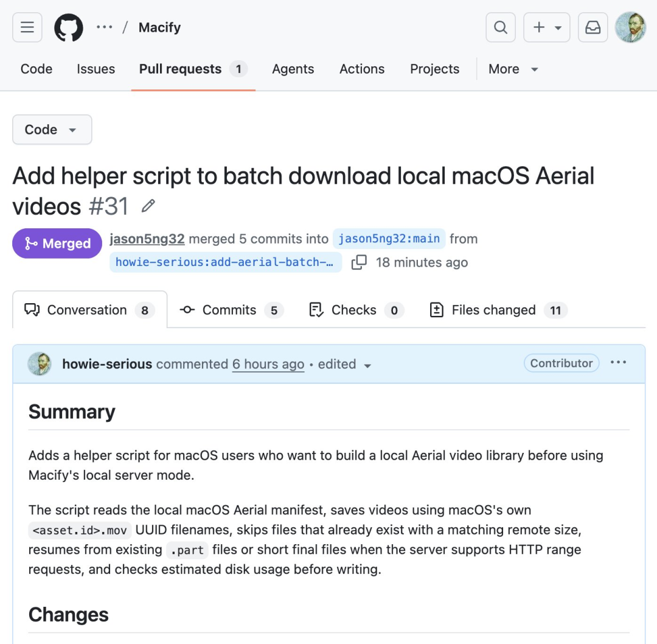Click the '6 hours ago' comment timestamp
The height and width of the screenshot is (644, 657).
click(268, 364)
